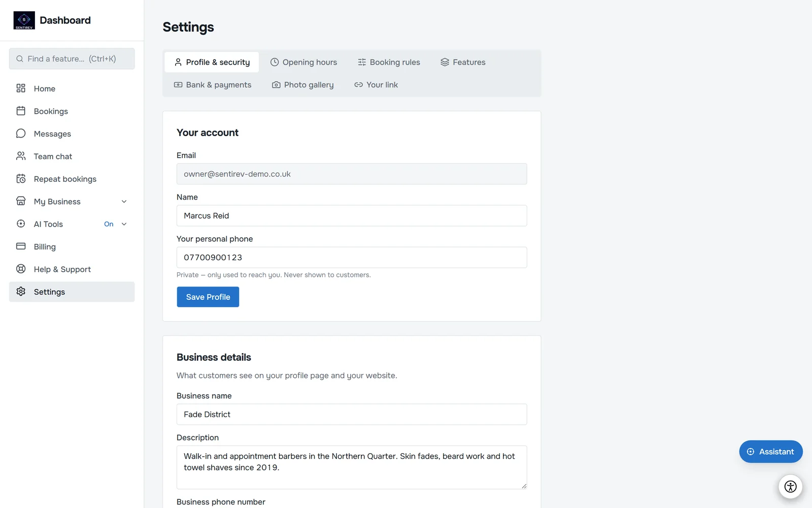The width and height of the screenshot is (812, 508).
Task: Click the Dashboard title text
Action: pos(65,20)
